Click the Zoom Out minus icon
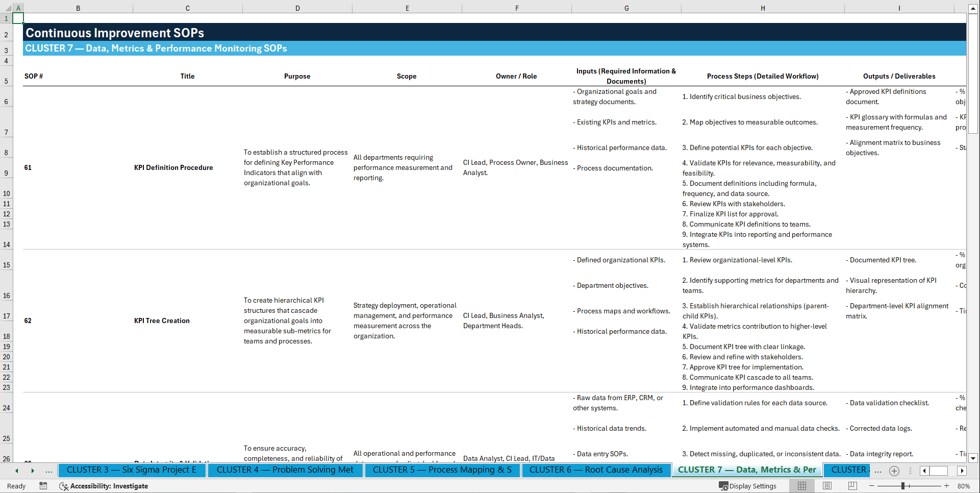 coord(872,486)
